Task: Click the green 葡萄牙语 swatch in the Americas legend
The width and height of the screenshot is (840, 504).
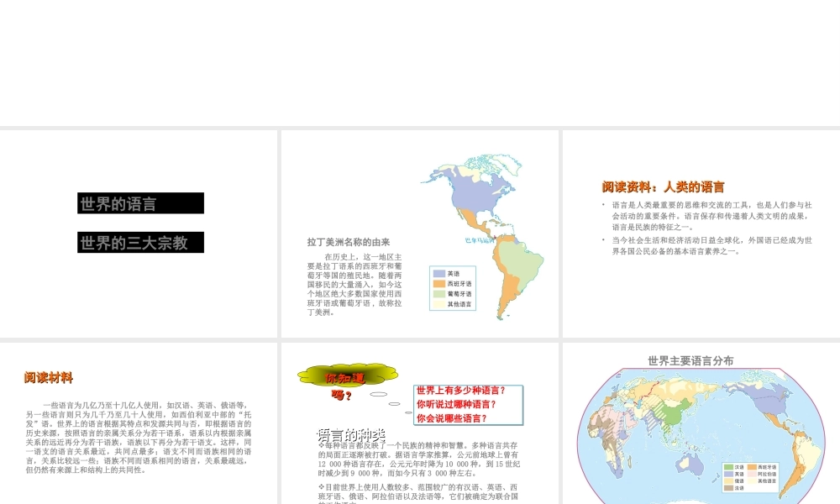Action: [x=439, y=294]
